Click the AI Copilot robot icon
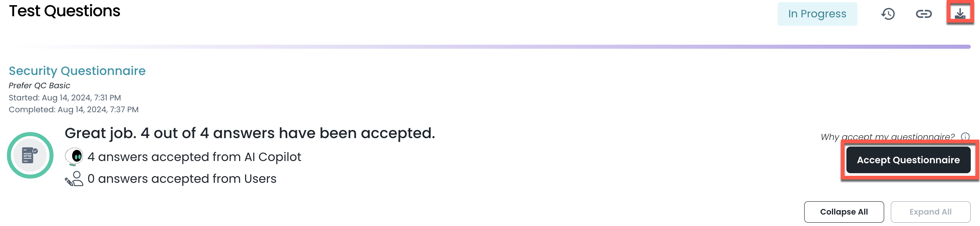 [74, 157]
